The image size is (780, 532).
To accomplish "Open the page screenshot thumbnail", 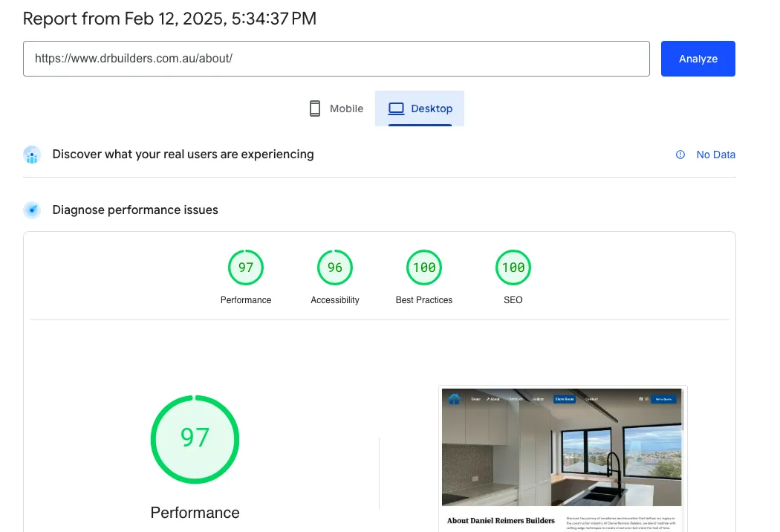I will tap(562, 459).
